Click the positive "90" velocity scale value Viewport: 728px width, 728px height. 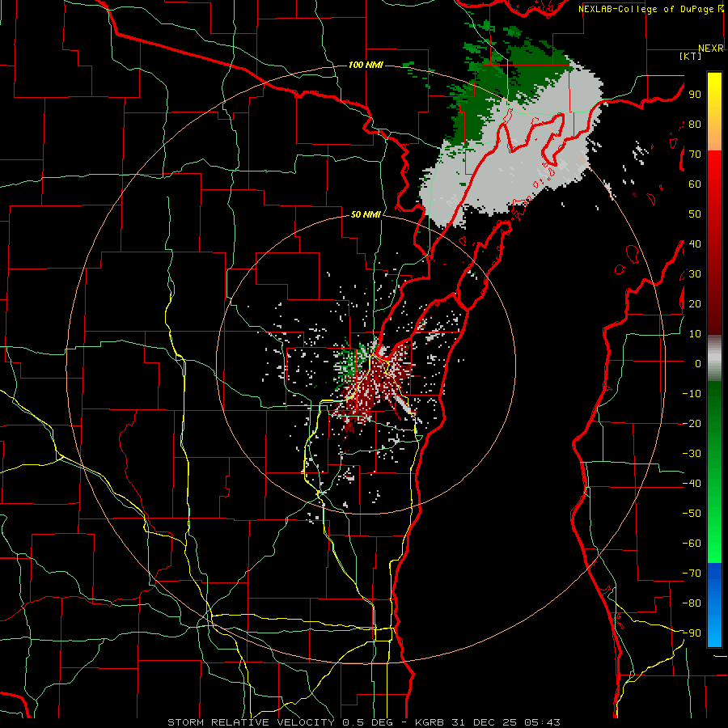pyautogui.click(x=695, y=95)
